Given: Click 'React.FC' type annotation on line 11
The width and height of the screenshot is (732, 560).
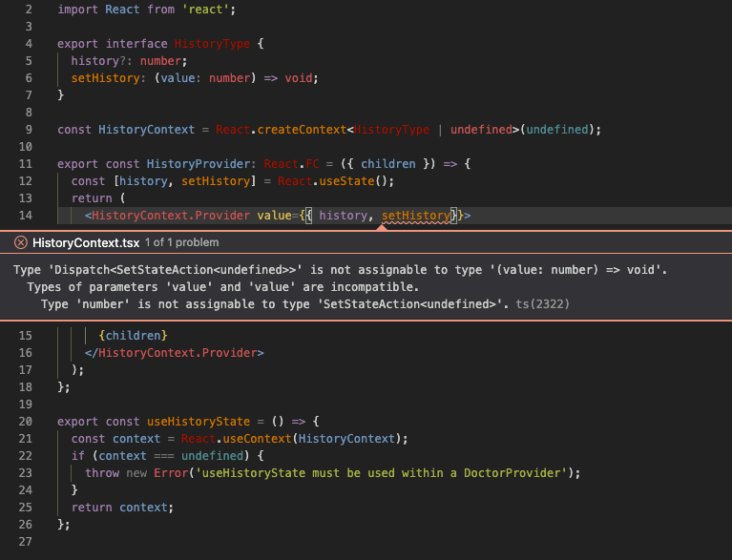Looking at the screenshot, I should (291, 164).
